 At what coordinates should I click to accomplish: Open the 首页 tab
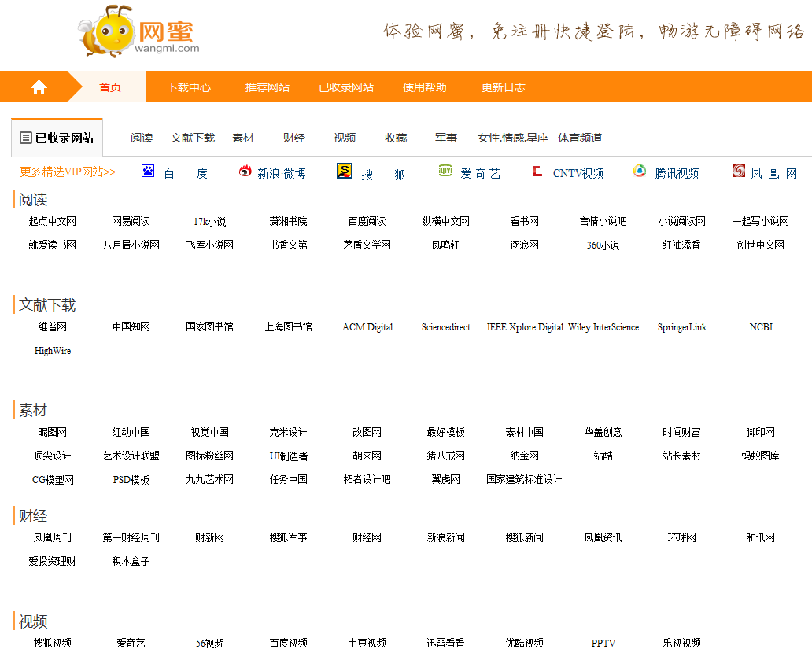[110, 87]
